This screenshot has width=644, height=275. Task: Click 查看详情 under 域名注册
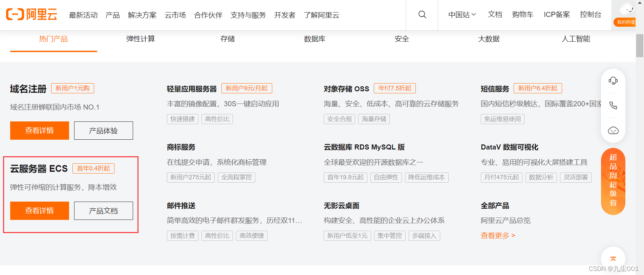[x=40, y=131]
